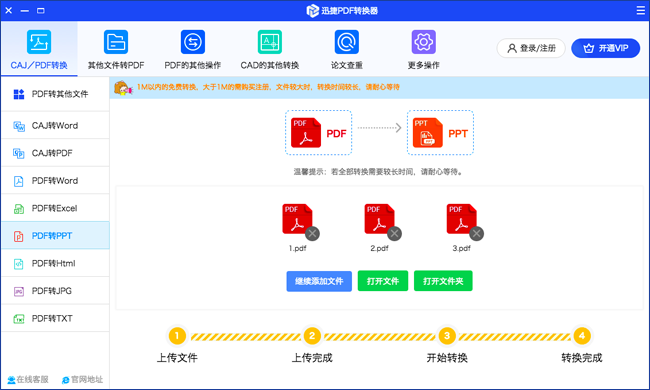The image size is (650, 390).
Task: Select CAJ转PDF in sidebar
Action: point(55,153)
